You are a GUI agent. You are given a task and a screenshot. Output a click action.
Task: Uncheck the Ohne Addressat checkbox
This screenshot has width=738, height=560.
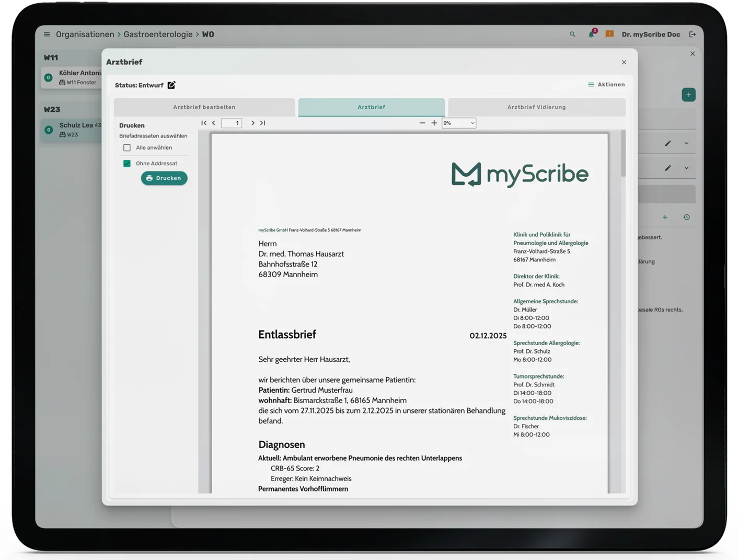tap(127, 164)
